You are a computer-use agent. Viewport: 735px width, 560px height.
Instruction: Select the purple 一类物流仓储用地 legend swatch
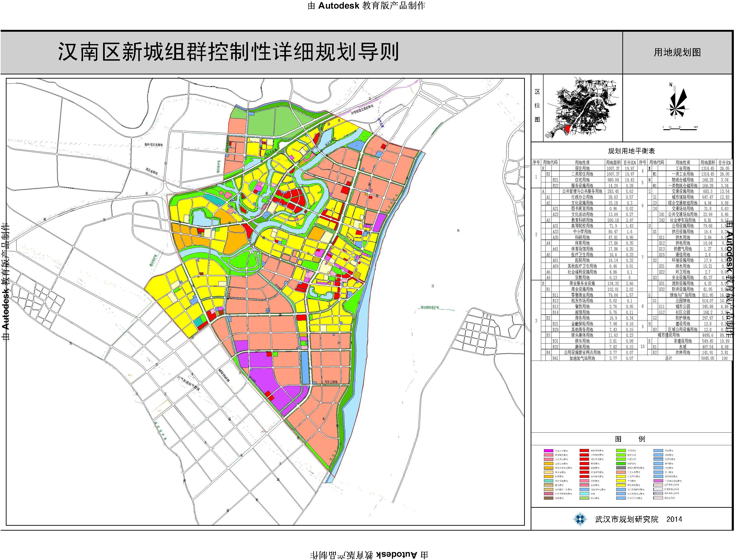click(x=658, y=481)
